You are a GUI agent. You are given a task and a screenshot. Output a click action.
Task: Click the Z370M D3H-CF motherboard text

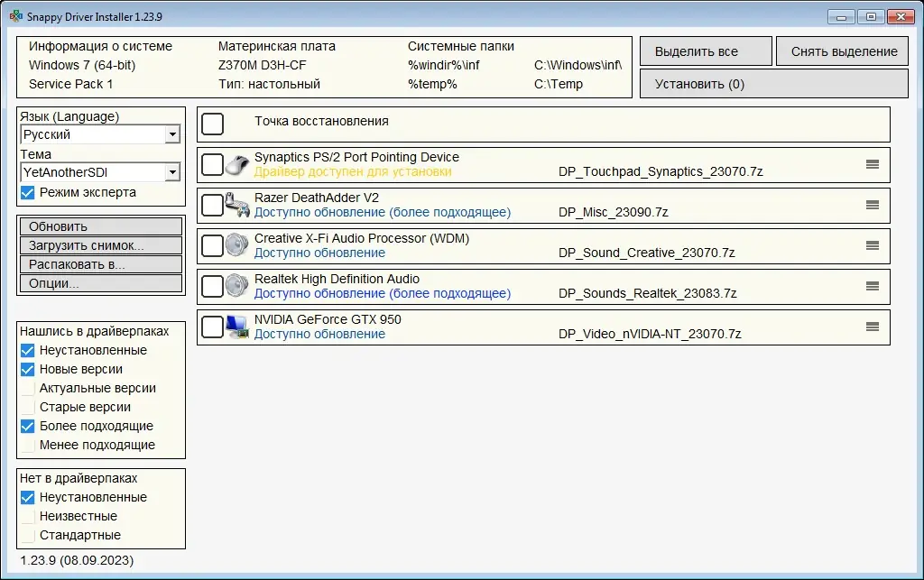coord(263,65)
